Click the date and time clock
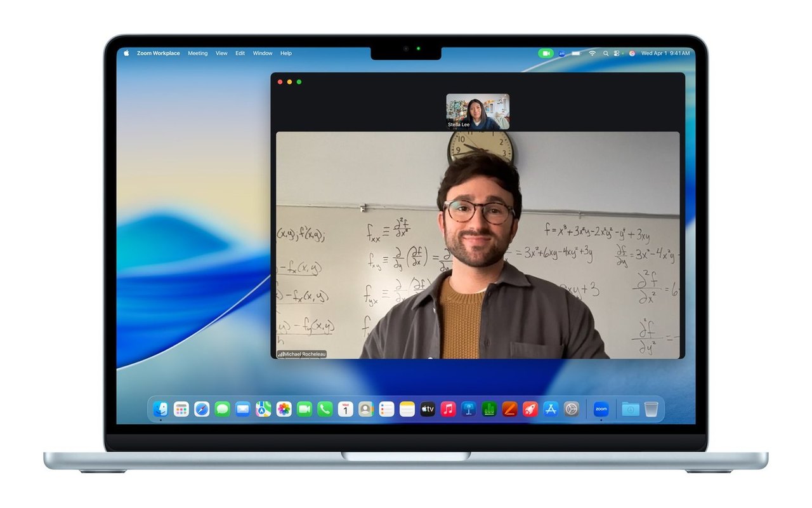The image size is (812, 508). point(665,53)
